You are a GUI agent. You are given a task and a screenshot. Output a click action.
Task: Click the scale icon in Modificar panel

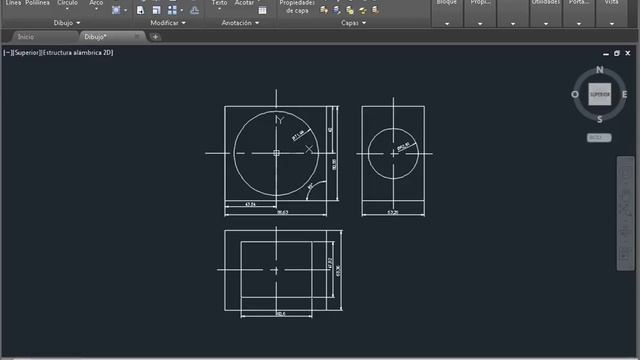pyautogui.click(x=156, y=10)
